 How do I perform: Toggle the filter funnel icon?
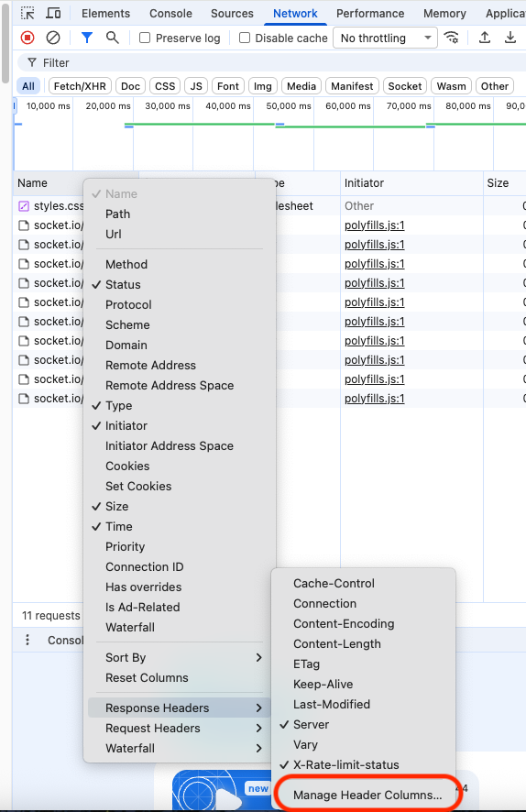click(87, 38)
